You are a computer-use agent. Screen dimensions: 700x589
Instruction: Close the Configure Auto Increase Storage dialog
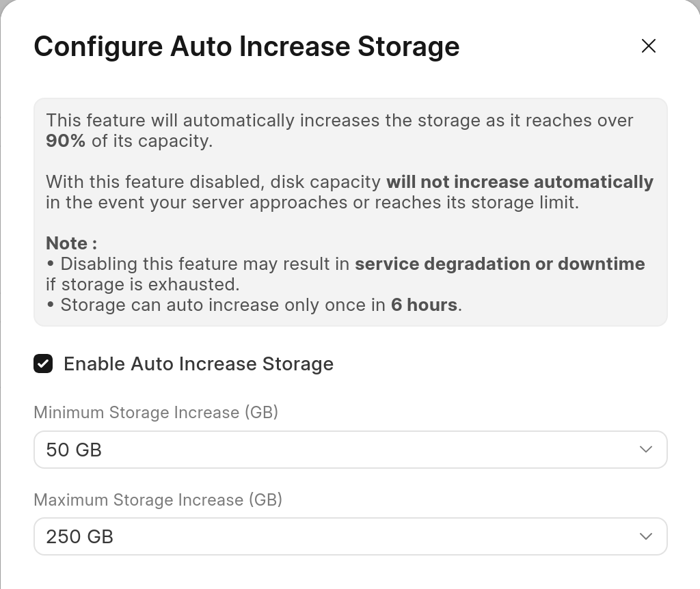pyautogui.click(x=648, y=46)
